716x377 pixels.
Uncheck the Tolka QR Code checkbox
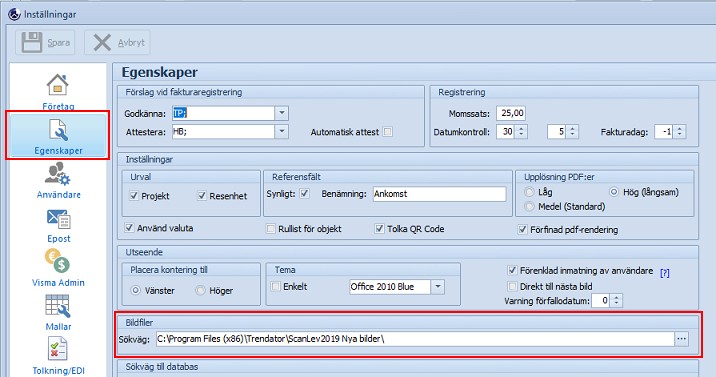pyautogui.click(x=379, y=229)
